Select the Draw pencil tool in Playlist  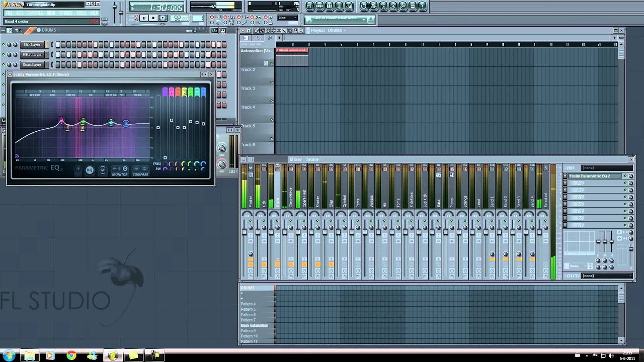[256, 31]
